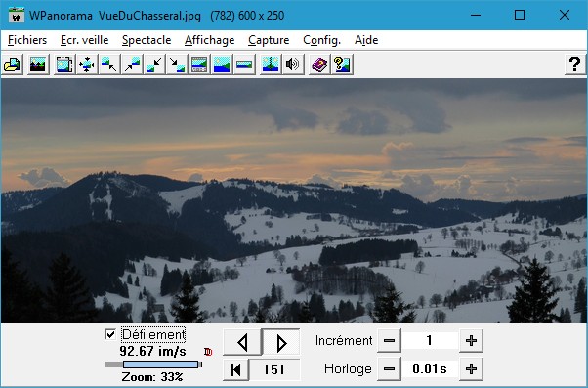588x388 pixels.
Task: Minimize the WPanorama window
Action: [x=476, y=15]
